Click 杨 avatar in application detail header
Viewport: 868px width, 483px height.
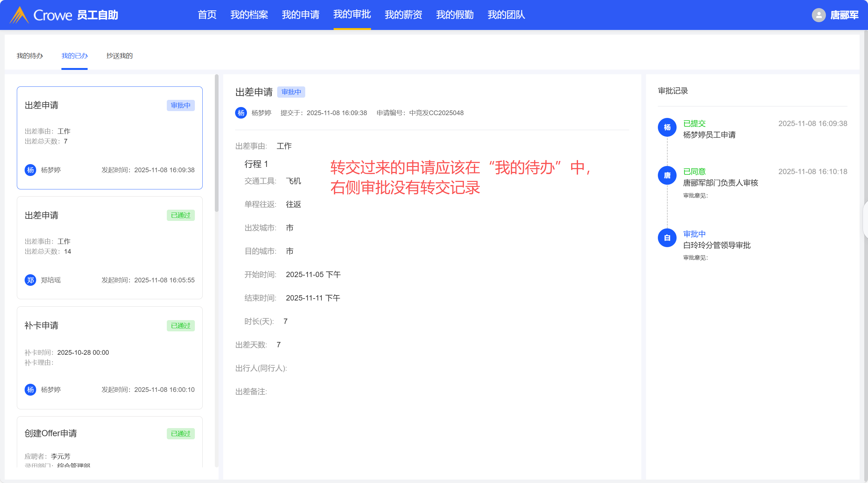point(241,113)
